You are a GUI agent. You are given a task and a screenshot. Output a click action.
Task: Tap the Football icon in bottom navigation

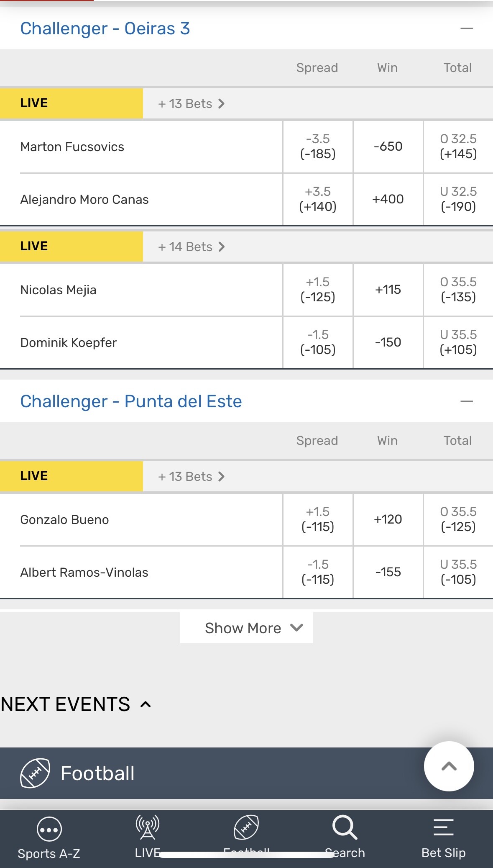click(x=246, y=827)
